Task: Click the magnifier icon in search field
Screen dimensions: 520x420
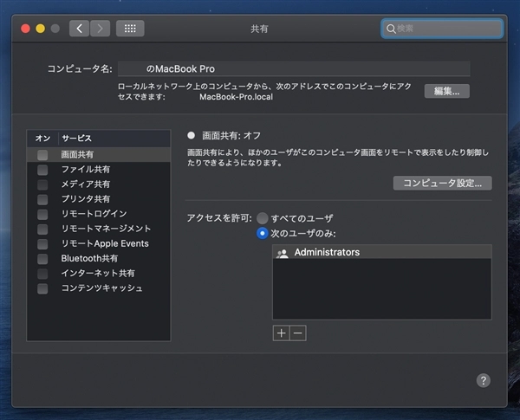Action: click(391, 29)
